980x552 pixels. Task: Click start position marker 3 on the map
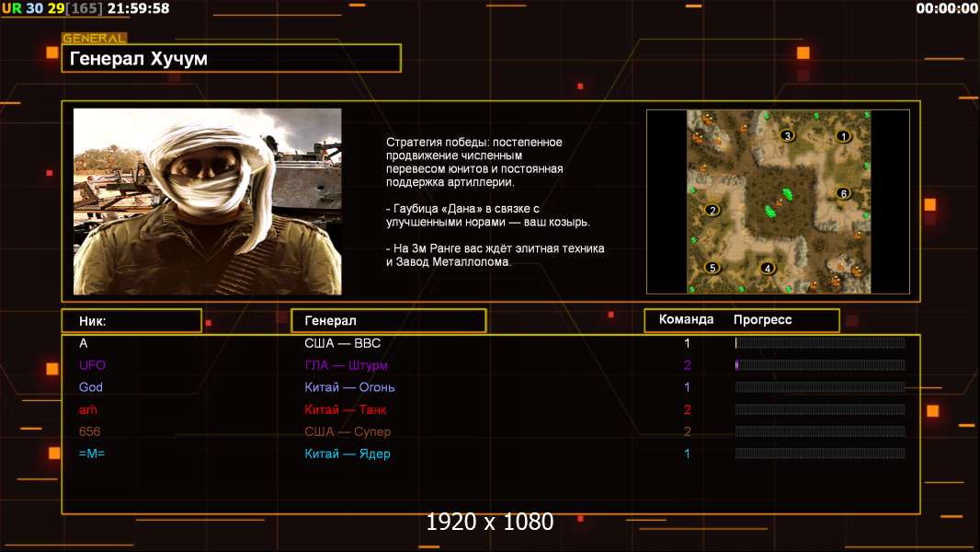pyautogui.click(x=786, y=136)
